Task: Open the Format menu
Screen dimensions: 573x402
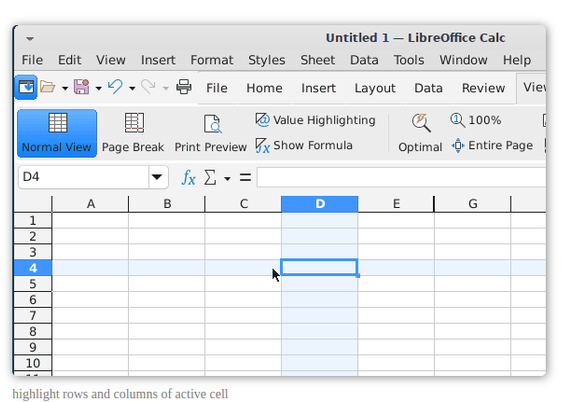Action: pos(212,60)
